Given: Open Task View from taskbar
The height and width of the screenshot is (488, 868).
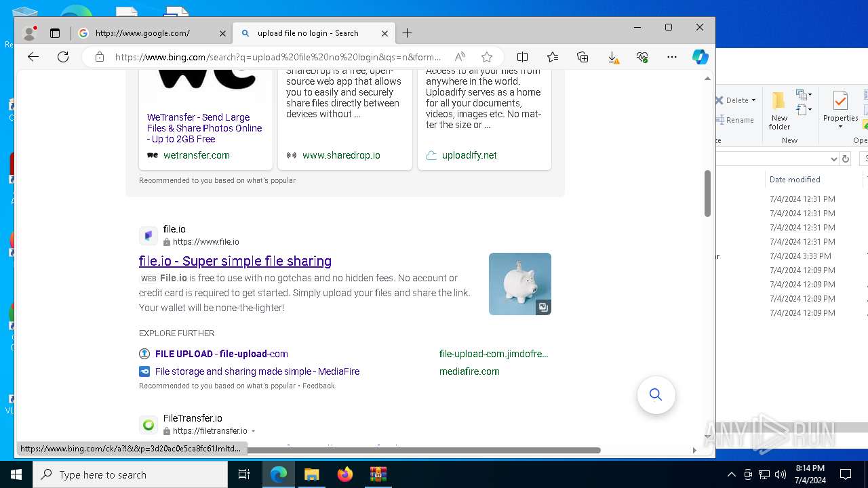Looking at the screenshot, I should click(244, 474).
